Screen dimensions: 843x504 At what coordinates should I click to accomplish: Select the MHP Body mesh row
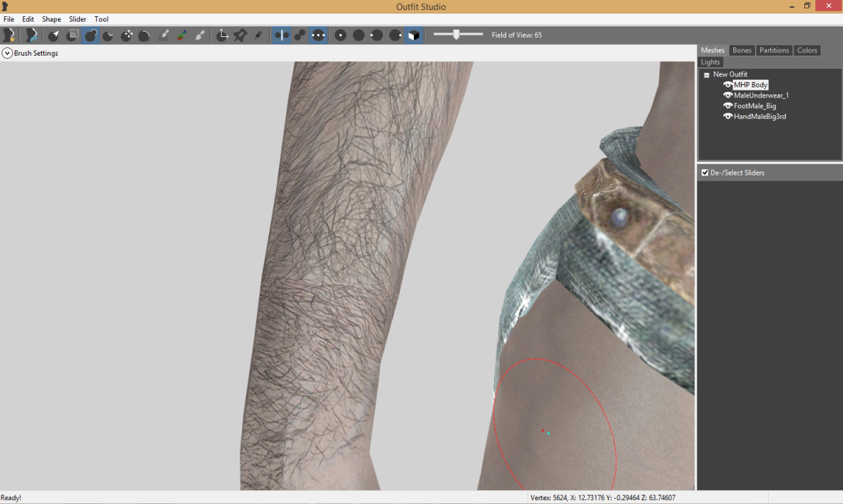(750, 85)
